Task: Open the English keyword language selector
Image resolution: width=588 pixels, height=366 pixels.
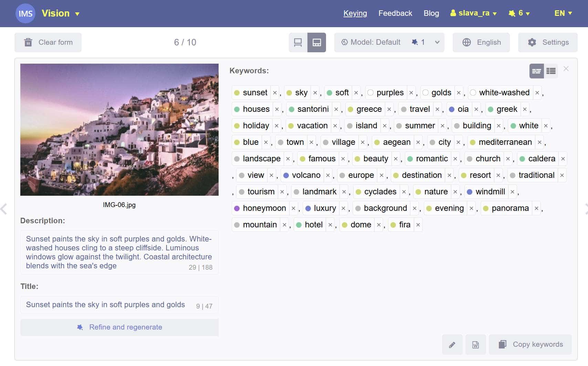Action: tap(481, 42)
